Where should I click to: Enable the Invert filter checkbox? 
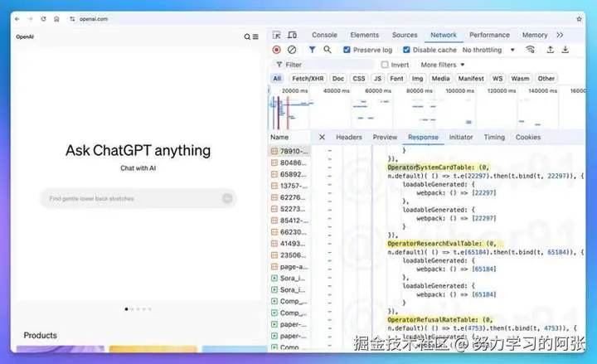(x=385, y=65)
